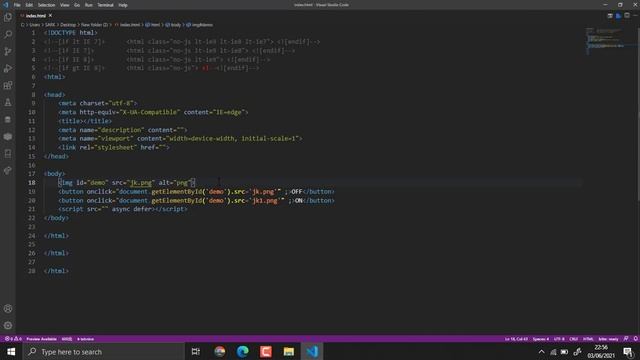
Task: Change end of line sequence CRLF
Action: pyautogui.click(x=573, y=339)
